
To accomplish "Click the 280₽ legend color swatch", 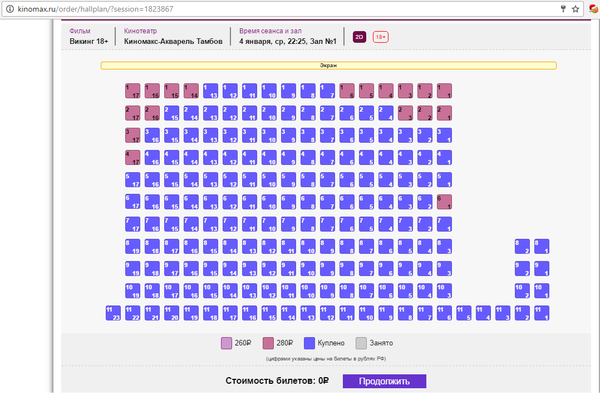I will (x=270, y=343).
